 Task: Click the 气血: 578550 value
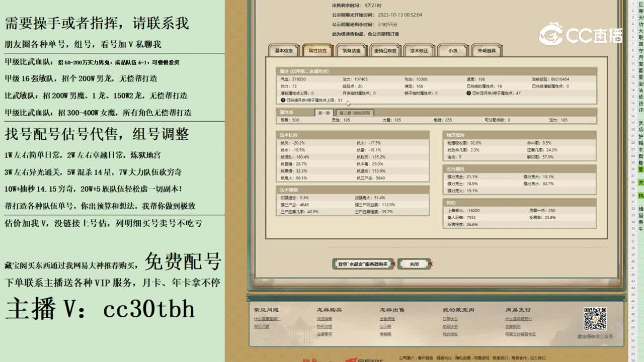pos(293,79)
